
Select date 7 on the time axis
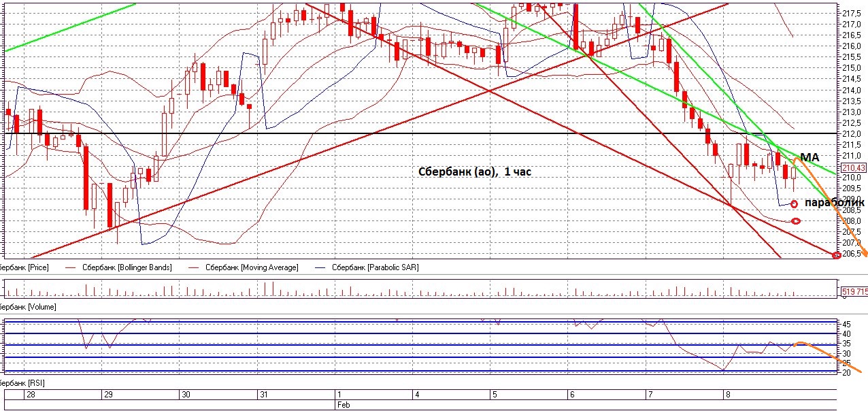coord(650,394)
